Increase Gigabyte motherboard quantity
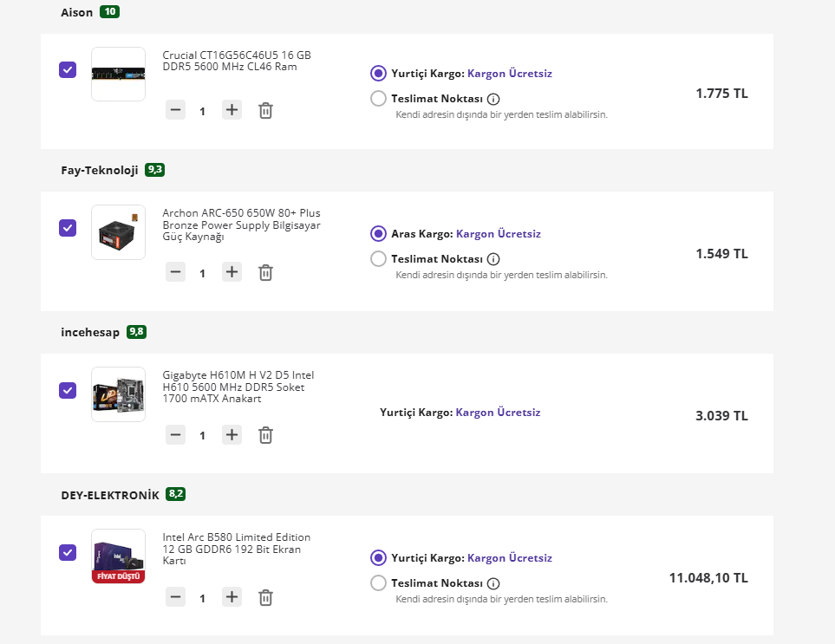835x644 pixels. 232,435
